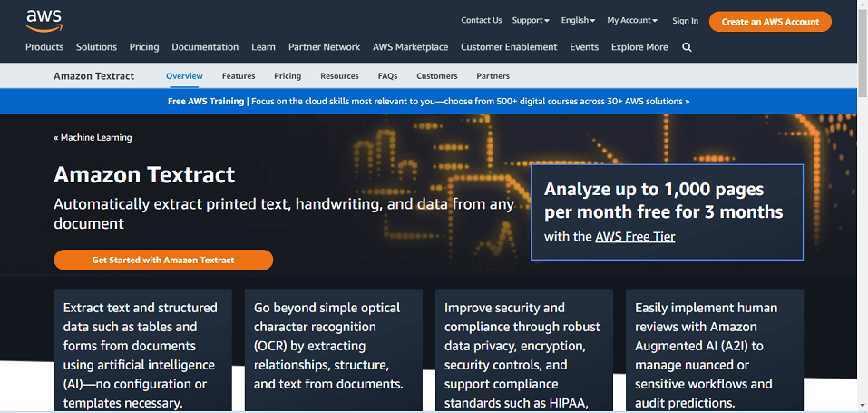Go back to Machine Learning breadcrumb

coord(93,137)
